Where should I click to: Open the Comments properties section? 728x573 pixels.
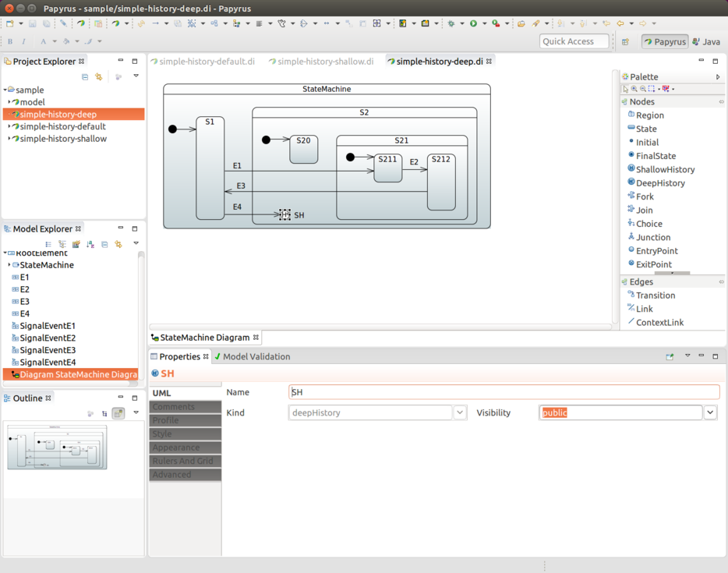tap(186, 407)
